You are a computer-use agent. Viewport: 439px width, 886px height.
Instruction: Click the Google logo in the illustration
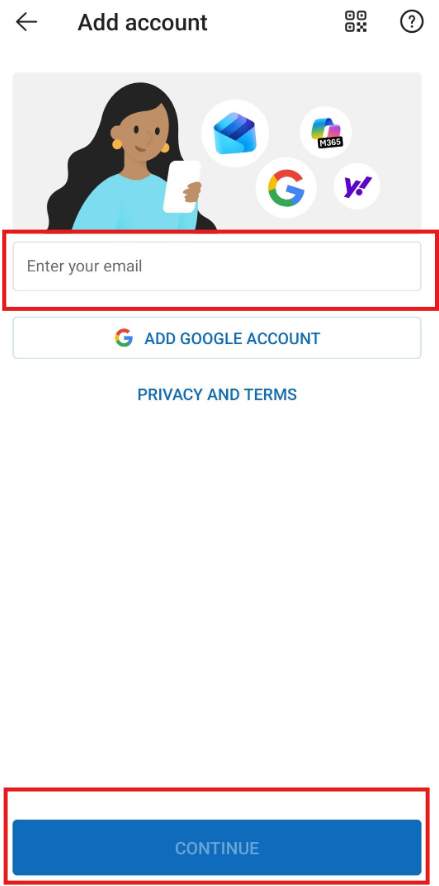[286, 188]
